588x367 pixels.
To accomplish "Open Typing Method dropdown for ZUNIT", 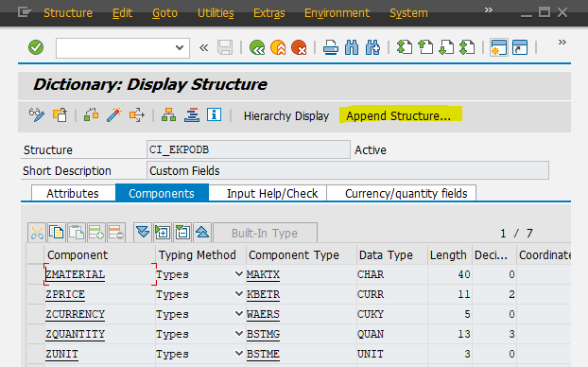I will [x=238, y=354].
